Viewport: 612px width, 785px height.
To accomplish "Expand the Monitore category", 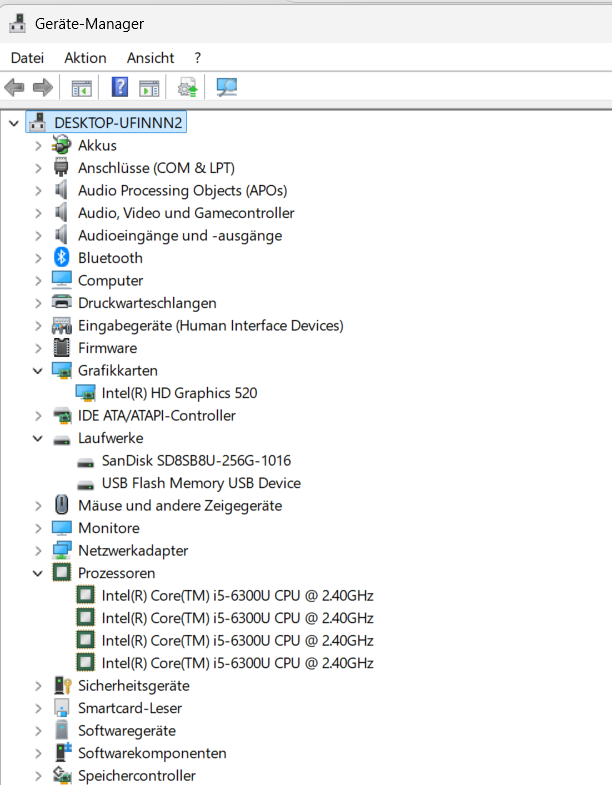I will 38,528.
